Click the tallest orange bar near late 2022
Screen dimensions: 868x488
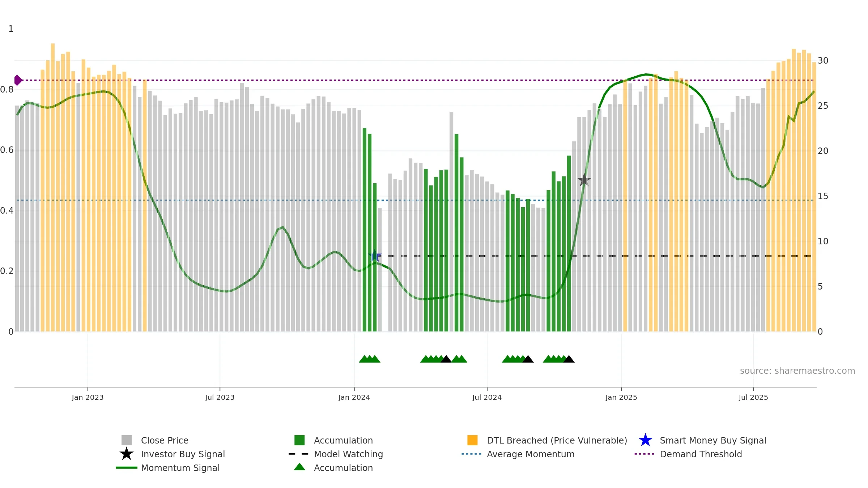point(53,187)
